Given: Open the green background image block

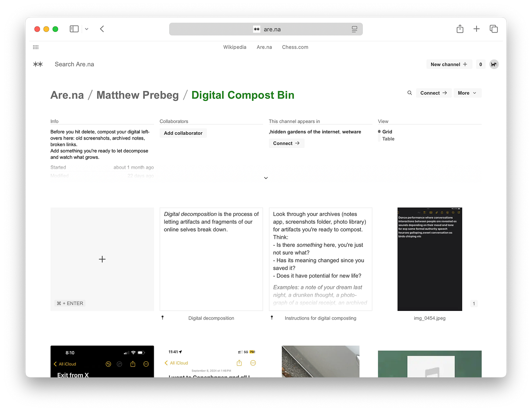Looking at the screenshot, I should (x=430, y=364).
